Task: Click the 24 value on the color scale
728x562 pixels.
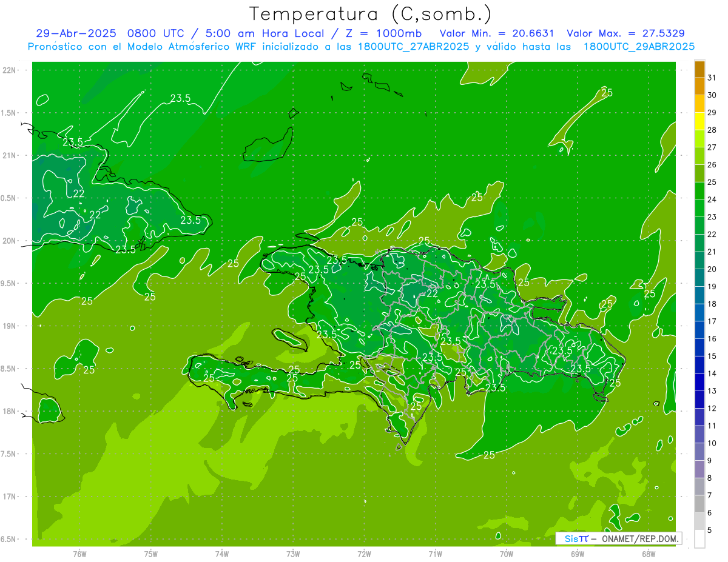Action: [x=712, y=199]
